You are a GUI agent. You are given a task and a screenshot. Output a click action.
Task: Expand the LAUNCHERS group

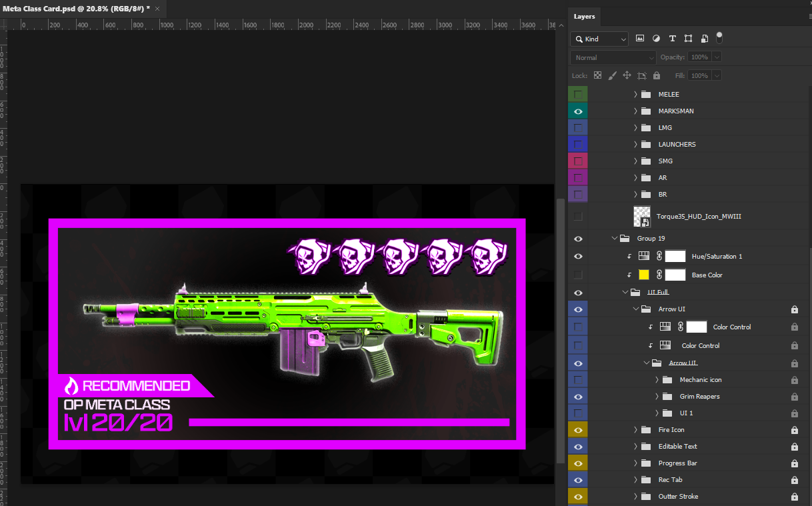(635, 145)
